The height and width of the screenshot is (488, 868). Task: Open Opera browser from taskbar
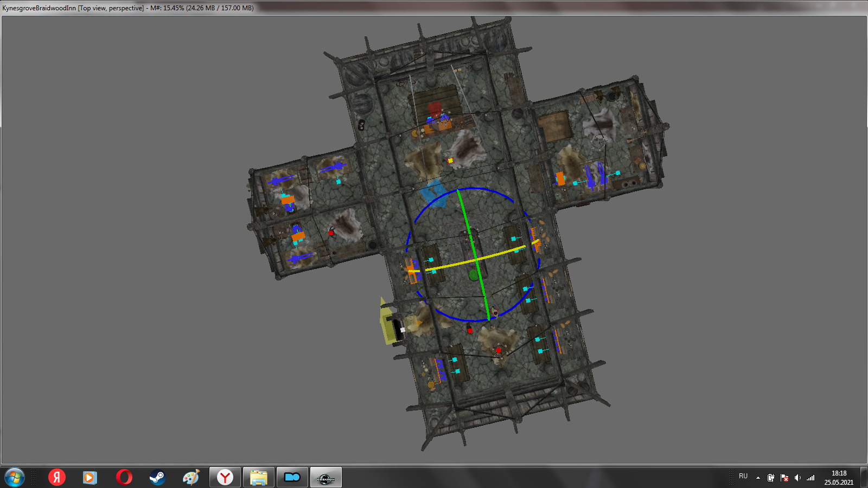(x=124, y=478)
